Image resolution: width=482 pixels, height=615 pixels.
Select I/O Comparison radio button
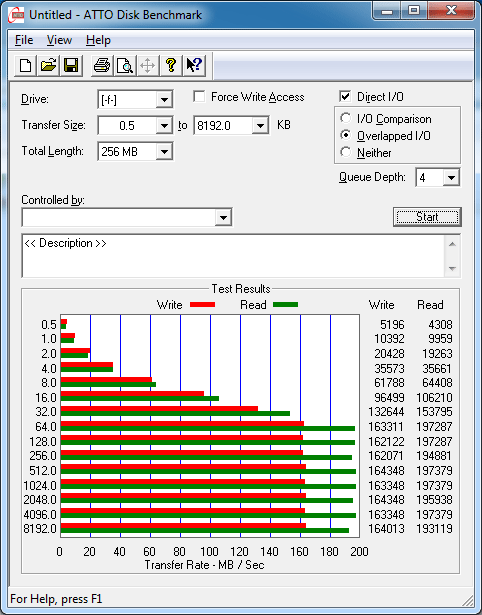point(346,118)
